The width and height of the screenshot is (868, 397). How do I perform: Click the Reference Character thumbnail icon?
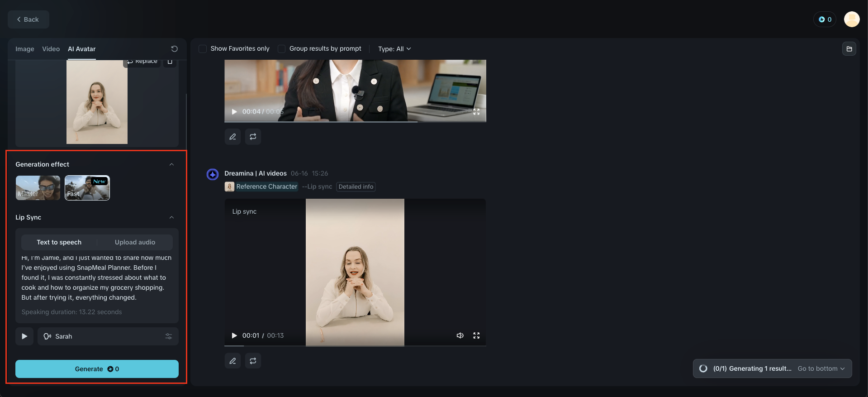click(229, 187)
